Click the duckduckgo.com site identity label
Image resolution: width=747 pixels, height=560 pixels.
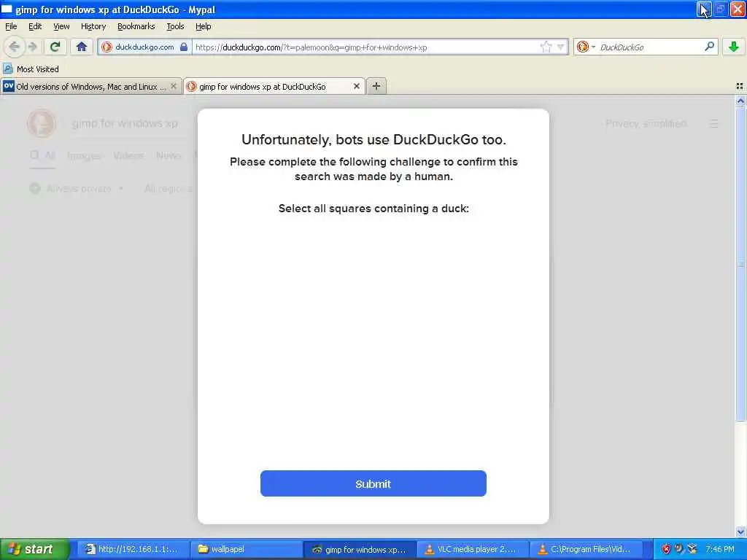tap(144, 47)
